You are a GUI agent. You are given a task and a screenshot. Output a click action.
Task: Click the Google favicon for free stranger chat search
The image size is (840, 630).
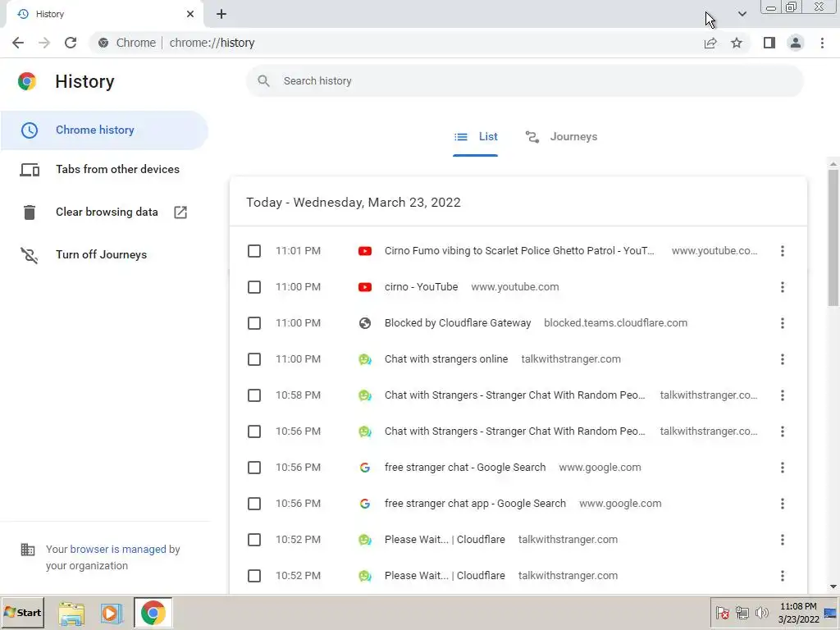click(365, 468)
